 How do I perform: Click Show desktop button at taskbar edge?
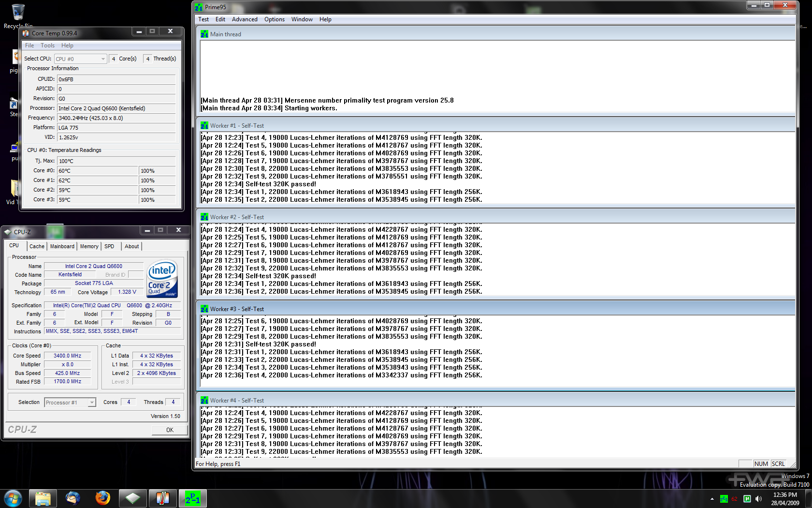click(808, 498)
